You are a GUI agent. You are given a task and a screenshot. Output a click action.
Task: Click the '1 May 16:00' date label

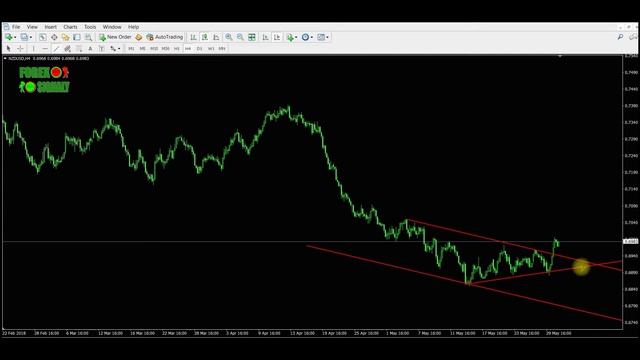point(397,333)
